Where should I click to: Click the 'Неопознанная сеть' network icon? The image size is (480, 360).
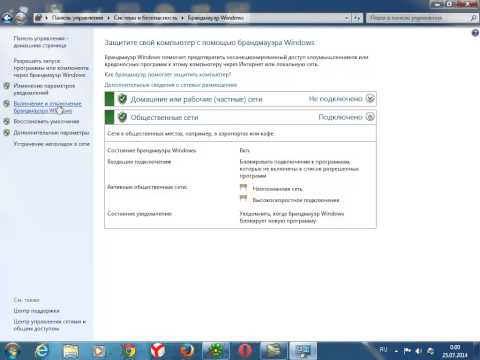click(x=244, y=188)
